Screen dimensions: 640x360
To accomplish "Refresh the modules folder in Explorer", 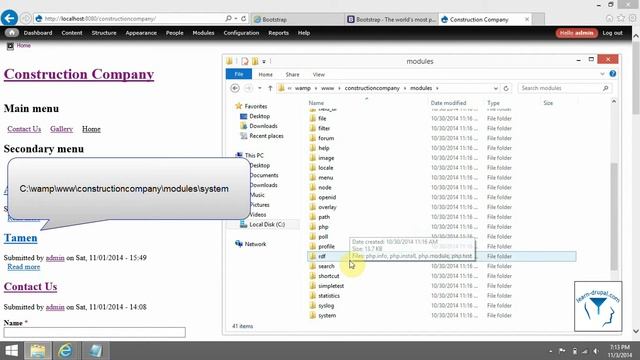I will coord(506,88).
